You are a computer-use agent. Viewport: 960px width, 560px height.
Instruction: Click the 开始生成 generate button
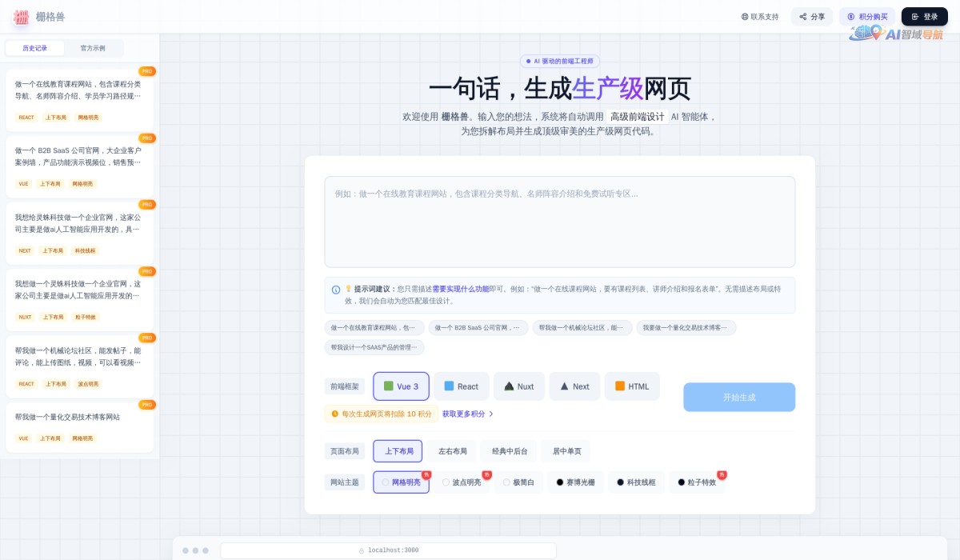[x=739, y=397]
